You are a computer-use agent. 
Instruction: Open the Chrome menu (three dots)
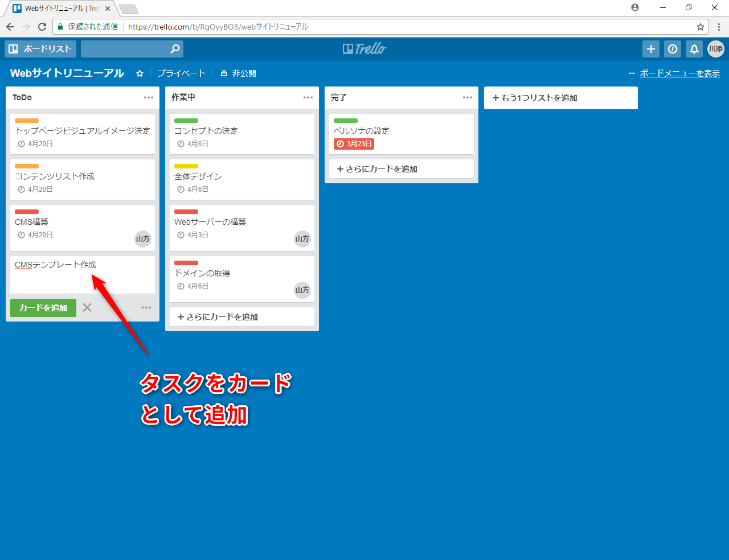coord(719,27)
